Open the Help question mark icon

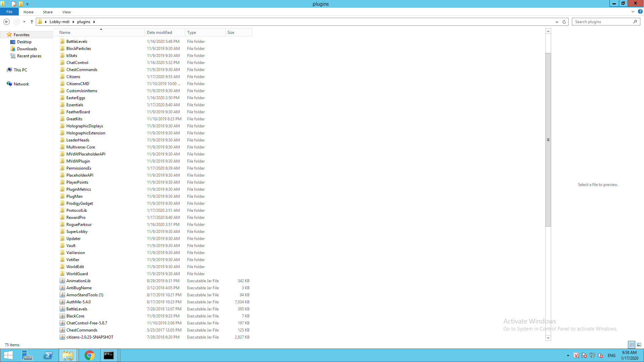click(x=640, y=12)
